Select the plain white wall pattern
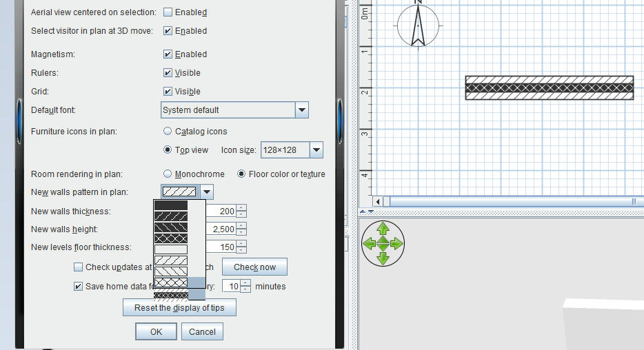644x350 pixels. point(171,249)
